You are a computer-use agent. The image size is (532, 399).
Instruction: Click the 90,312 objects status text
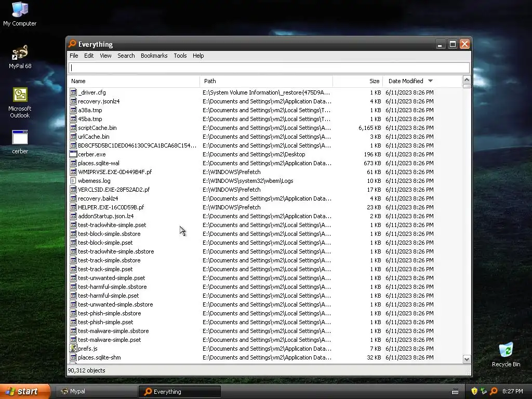click(x=87, y=370)
